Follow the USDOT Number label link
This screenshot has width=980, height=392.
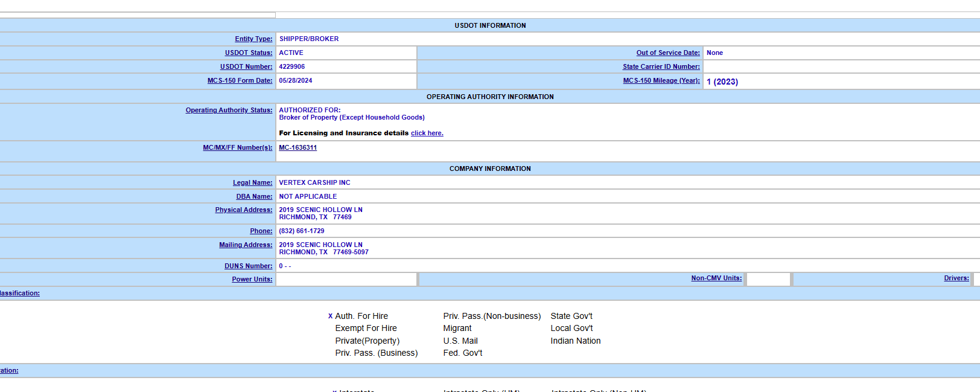pyautogui.click(x=246, y=66)
